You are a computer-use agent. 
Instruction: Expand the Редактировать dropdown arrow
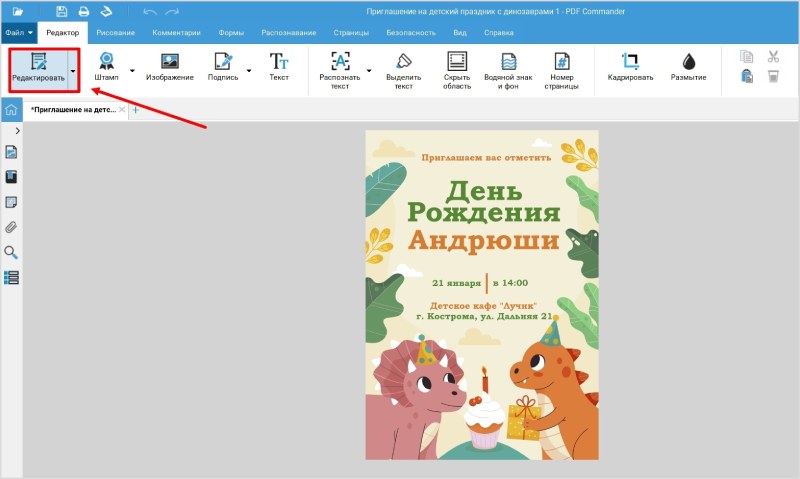73,70
